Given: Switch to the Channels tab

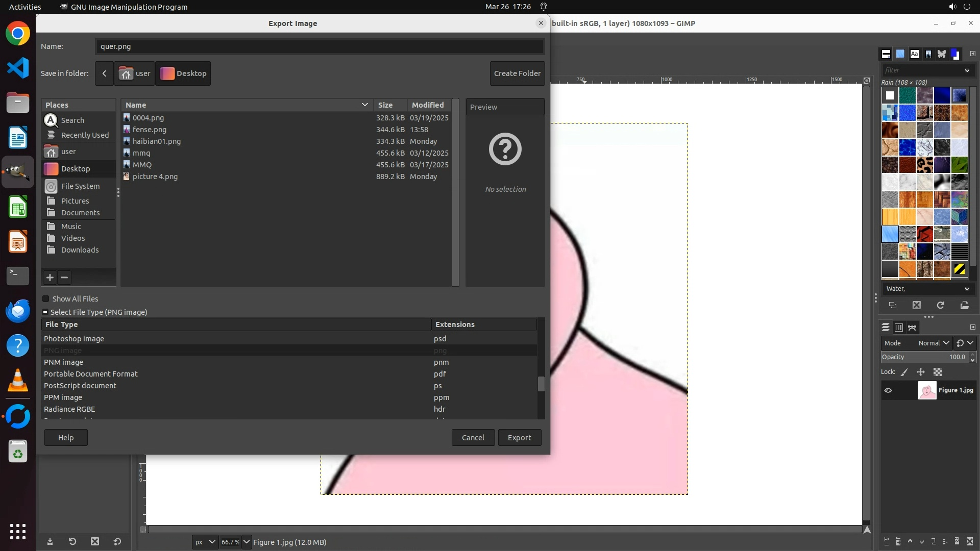Looking at the screenshot, I should (x=899, y=328).
